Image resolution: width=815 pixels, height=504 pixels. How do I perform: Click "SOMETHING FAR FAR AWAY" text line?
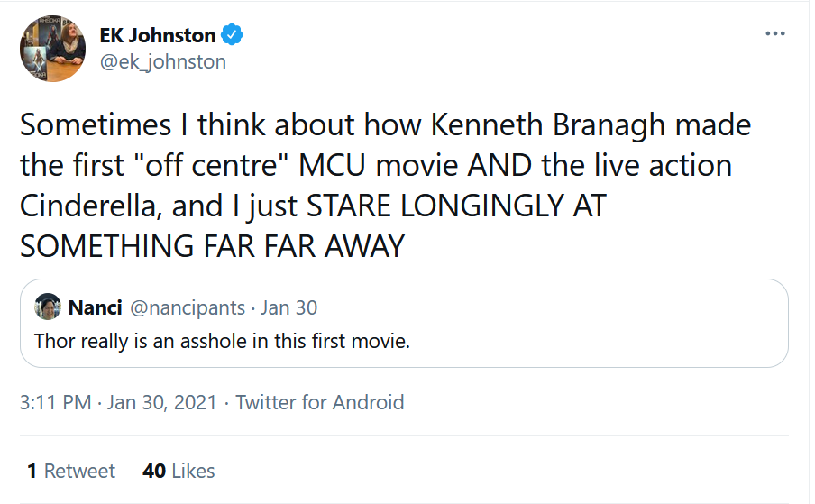click(213, 245)
